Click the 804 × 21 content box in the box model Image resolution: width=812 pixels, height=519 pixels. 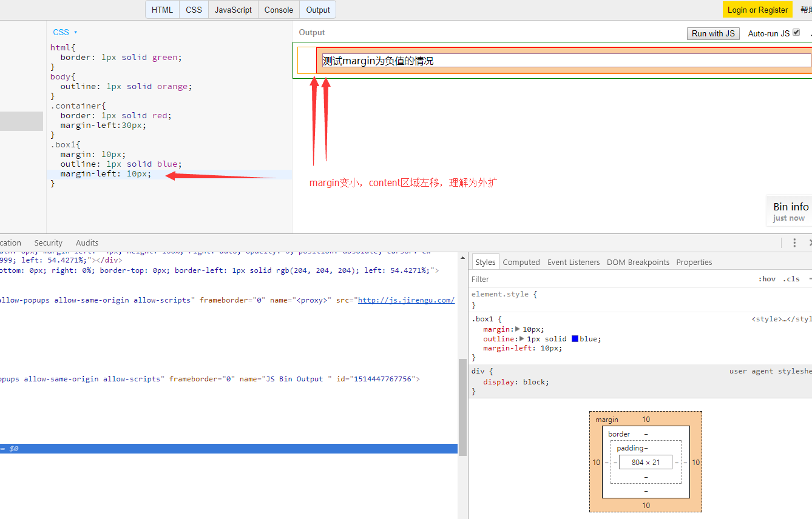coord(646,462)
